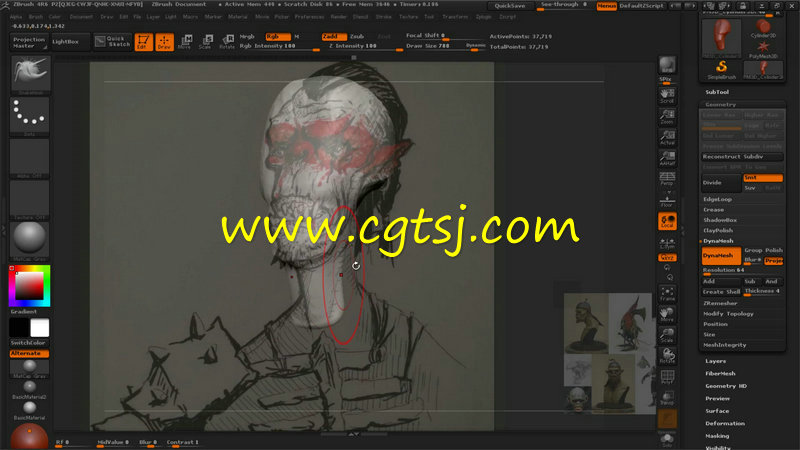The width and height of the screenshot is (800, 450).
Task: Toggle Local symmetry button
Action: tap(667, 221)
